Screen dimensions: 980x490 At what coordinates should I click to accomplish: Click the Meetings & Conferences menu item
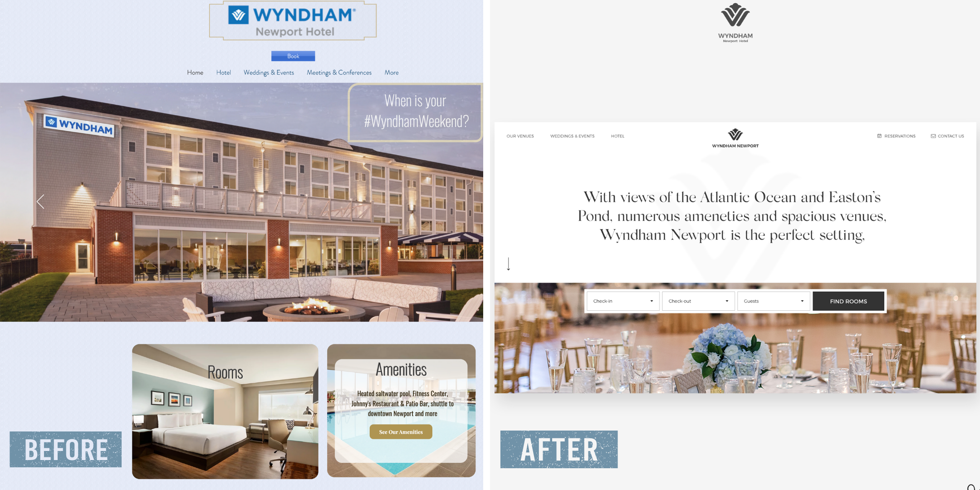tap(339, 73)
